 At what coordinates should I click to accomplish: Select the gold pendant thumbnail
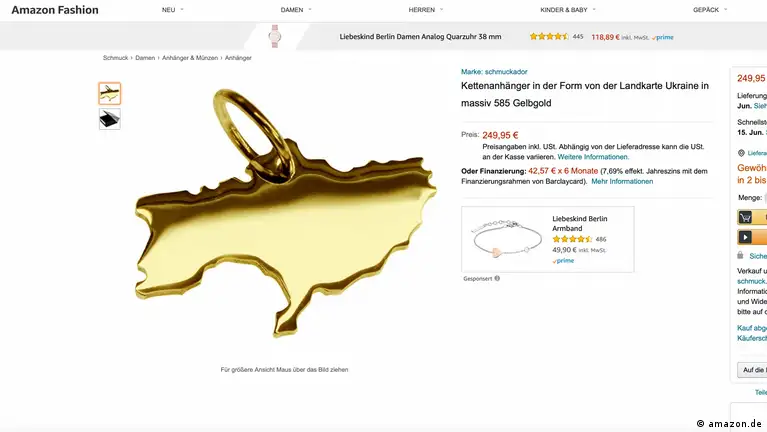110,93
